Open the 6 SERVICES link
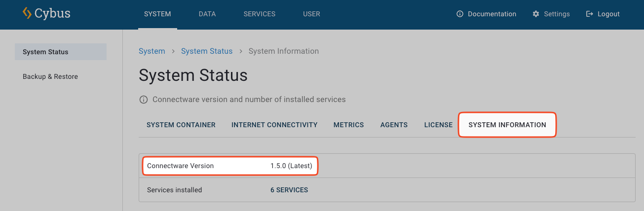Viewport: 644px width, 211px height. coord(289,190)
